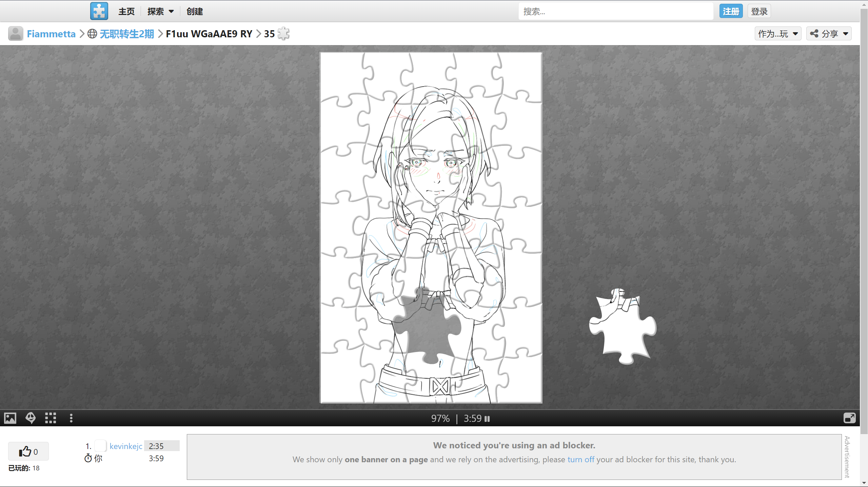The width and height of the screenshot is (868, 487).
Task: Click the 登录 login button
Action: pyautogui.click(x=759, y=12)
